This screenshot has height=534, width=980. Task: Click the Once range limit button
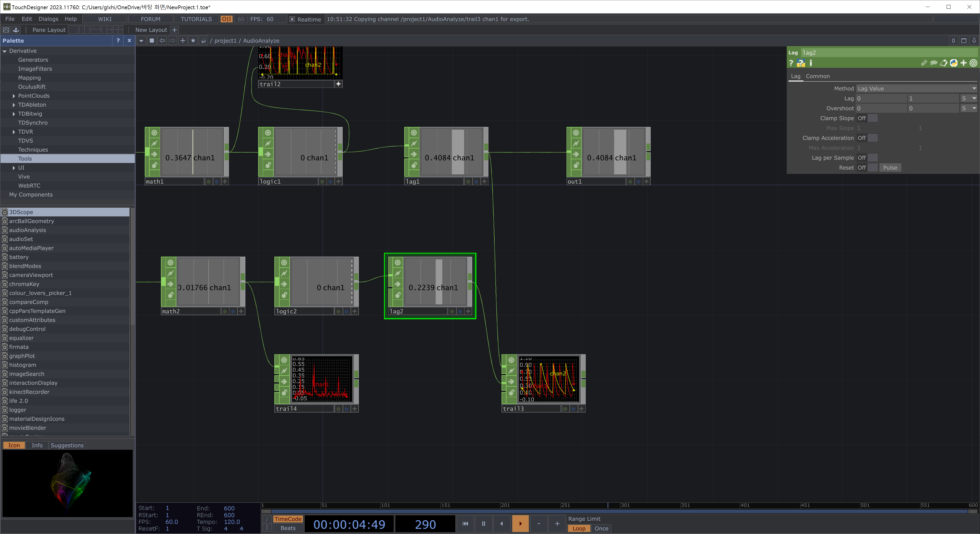point(601,528)
